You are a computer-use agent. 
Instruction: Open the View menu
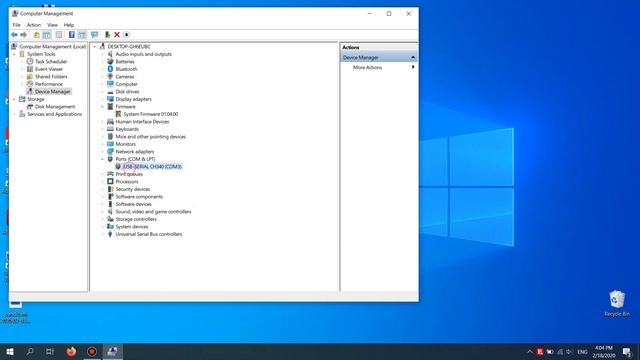tap(52, 25)
